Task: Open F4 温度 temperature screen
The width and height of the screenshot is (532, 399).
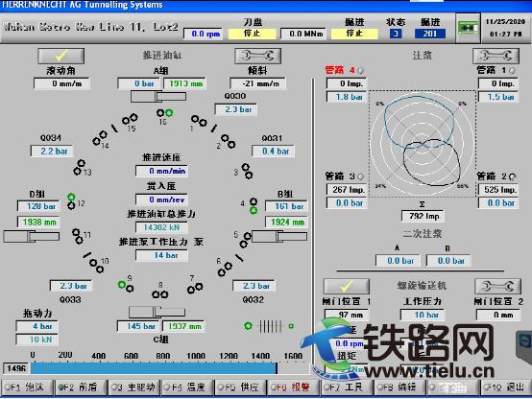Action: pyautogui.click(x=187, y=387)
